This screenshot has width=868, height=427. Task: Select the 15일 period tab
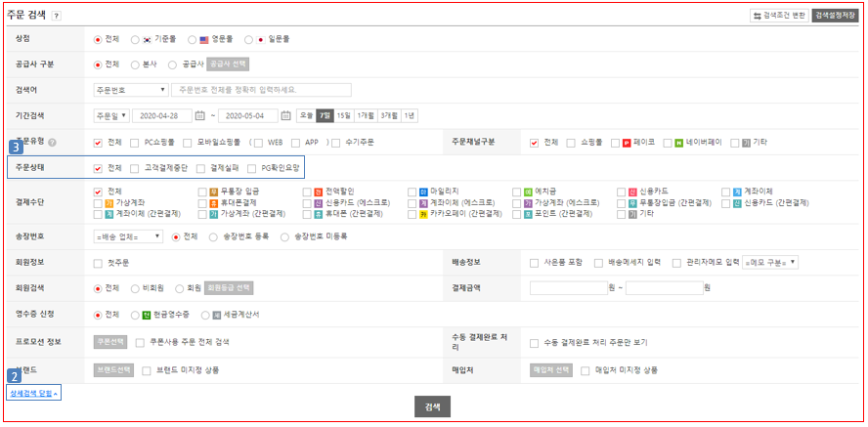click(x=343, y=115)
